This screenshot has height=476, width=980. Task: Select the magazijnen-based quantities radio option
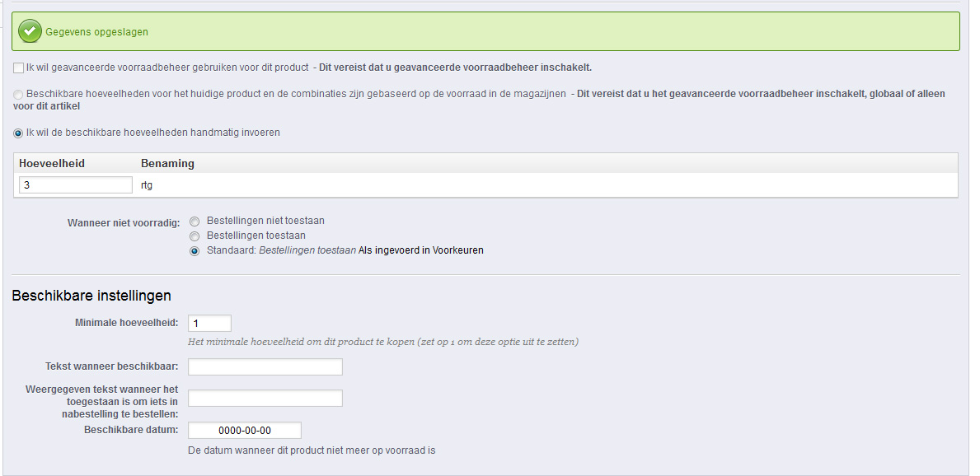(18, 95)
